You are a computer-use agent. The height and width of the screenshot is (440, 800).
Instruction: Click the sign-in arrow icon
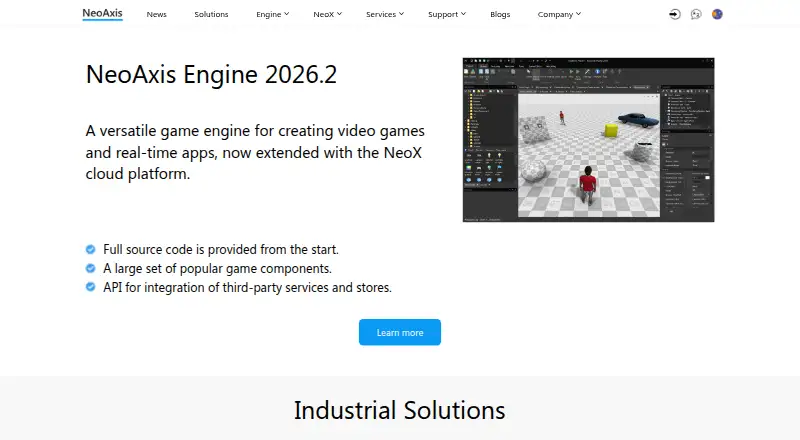tap(674, 14)
